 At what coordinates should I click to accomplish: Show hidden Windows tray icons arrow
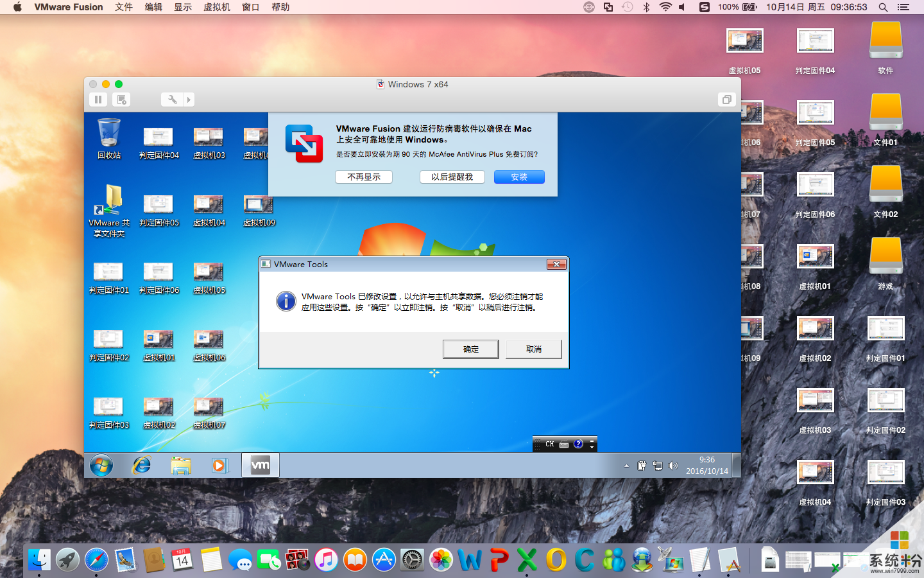point(626,466)
